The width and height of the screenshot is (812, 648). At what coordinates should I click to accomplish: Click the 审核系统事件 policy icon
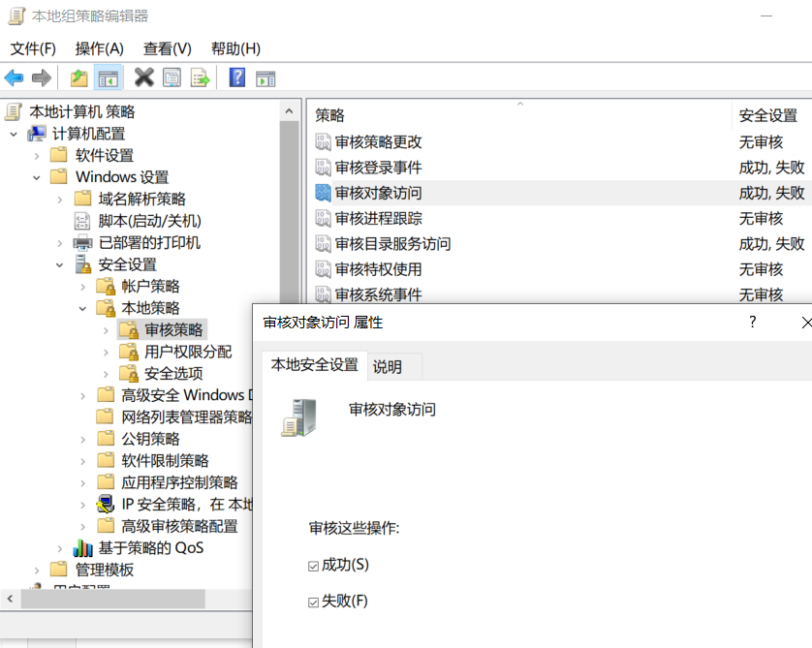coord(323,294)
